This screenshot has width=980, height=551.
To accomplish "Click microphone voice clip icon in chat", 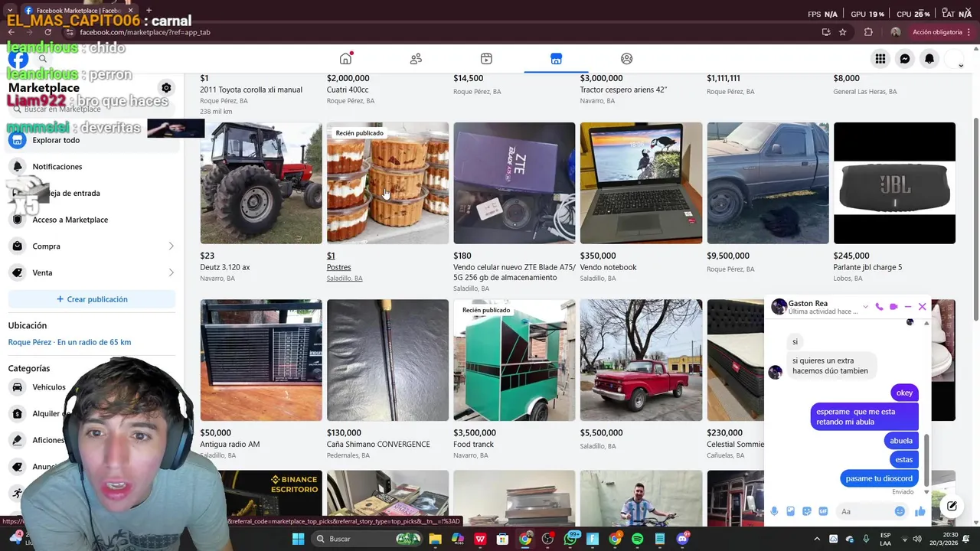I will [774, 511].
